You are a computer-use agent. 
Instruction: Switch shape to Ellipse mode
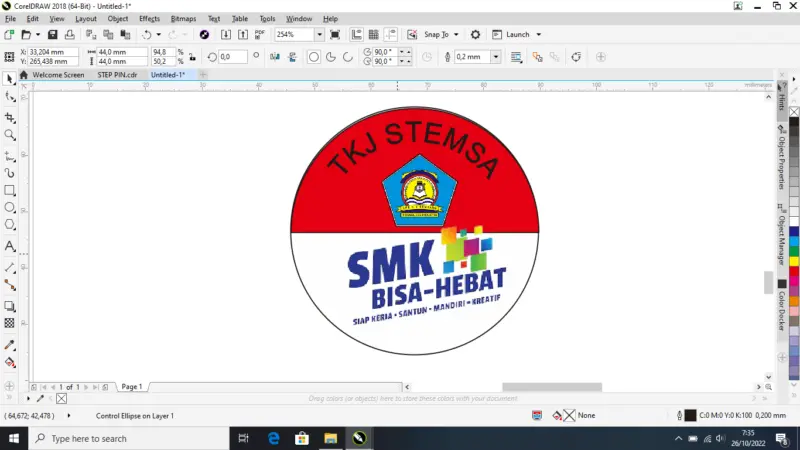click(x=314, y=57)
